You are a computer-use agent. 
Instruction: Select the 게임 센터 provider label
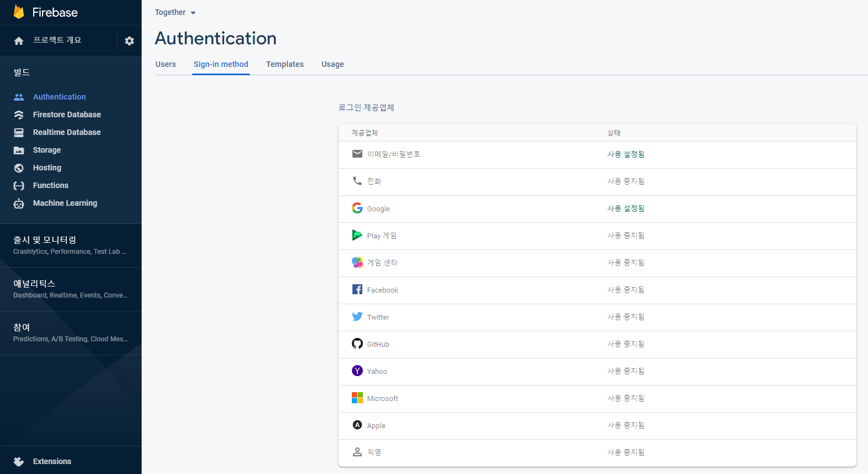click(382, 263)
